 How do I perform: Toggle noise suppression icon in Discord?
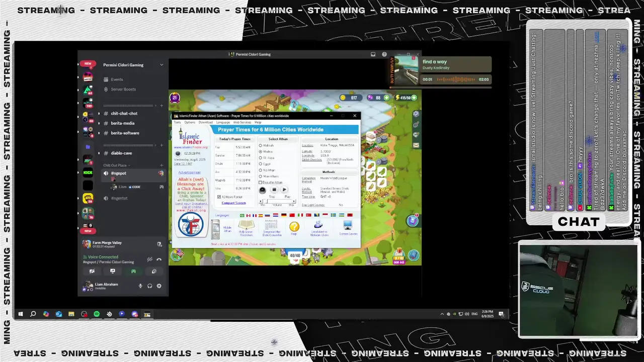coord(149,259)
